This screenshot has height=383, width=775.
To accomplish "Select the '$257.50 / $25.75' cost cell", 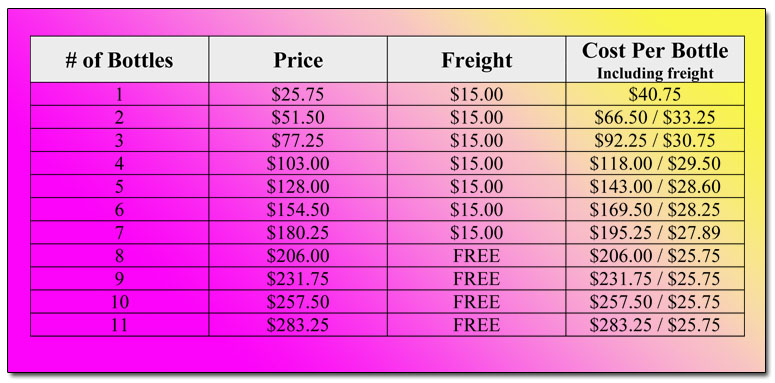I will pyautogui.click(x=655, y=301).
